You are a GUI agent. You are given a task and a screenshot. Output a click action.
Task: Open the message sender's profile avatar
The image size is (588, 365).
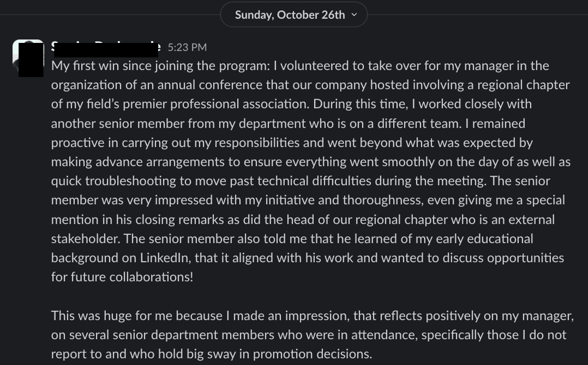[x=28, y=57]
